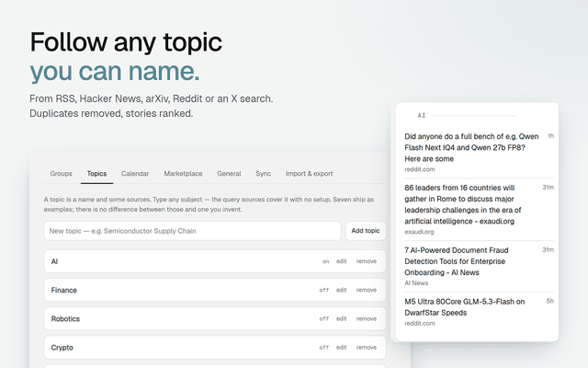Open the Calendar tab
The height and width of the screenshot is (368, 588).
click(x=135, y=174)
